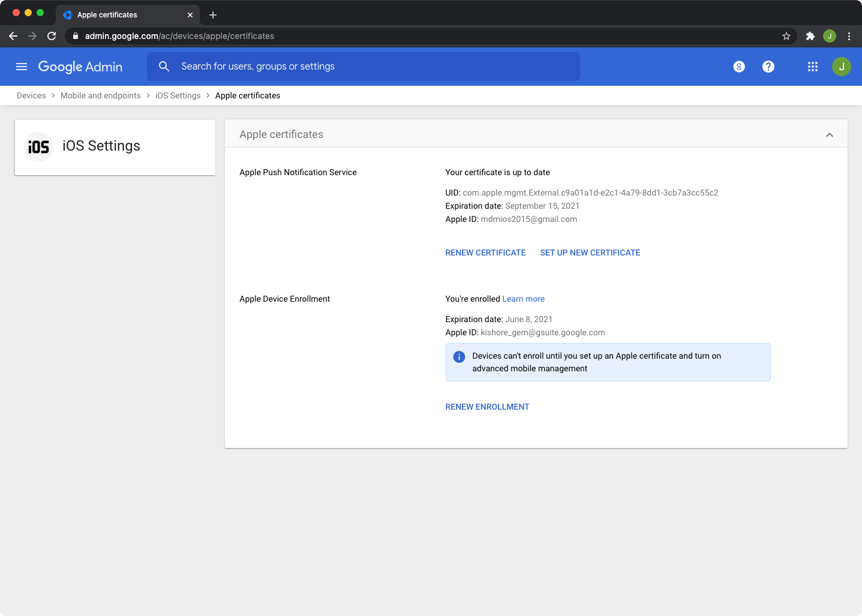Screen dimensions: 862x616
Task: Click 'Your certificate is up to date'
Action: point(498,172)
